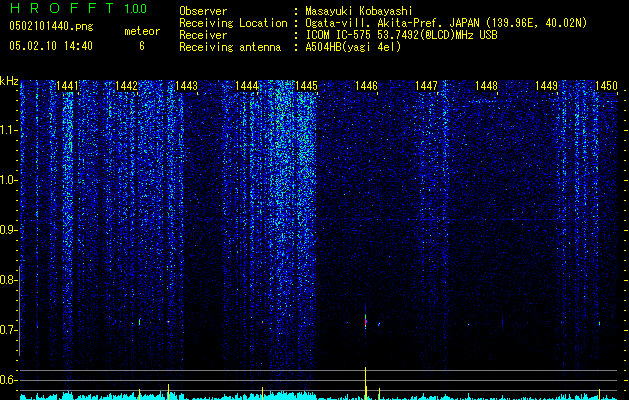Viewport: 629px width, 400px height.
Task: Click the Ogata-vill. Akita-Pref. JAPAN location text
Action: pos(446,23)
